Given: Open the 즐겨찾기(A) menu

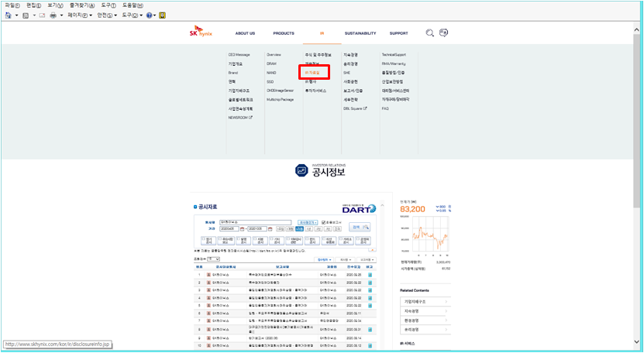Looking at the screenshot, I should tap(82, 5).
